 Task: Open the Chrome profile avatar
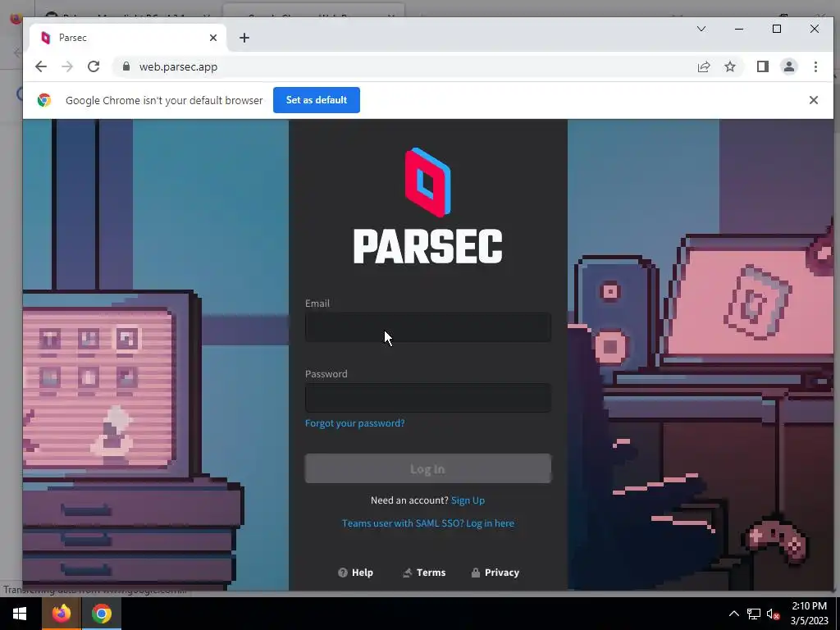(789, 66)
